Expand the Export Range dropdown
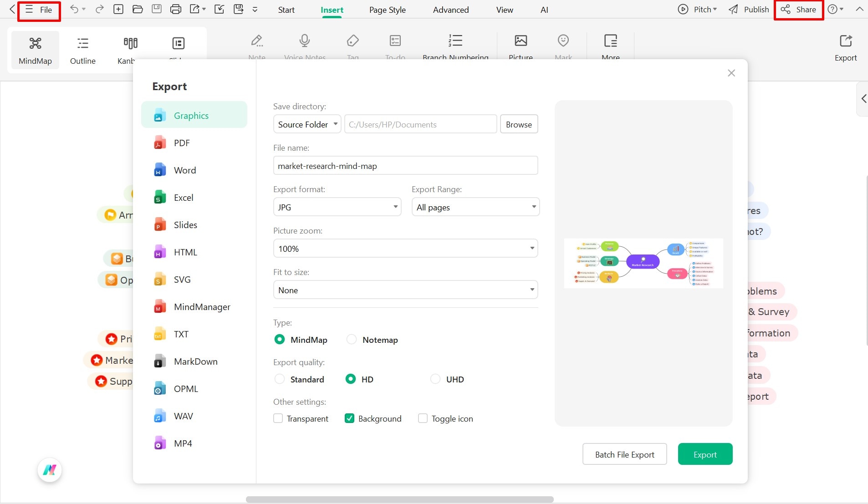The image size is (868, 504). 475,207
